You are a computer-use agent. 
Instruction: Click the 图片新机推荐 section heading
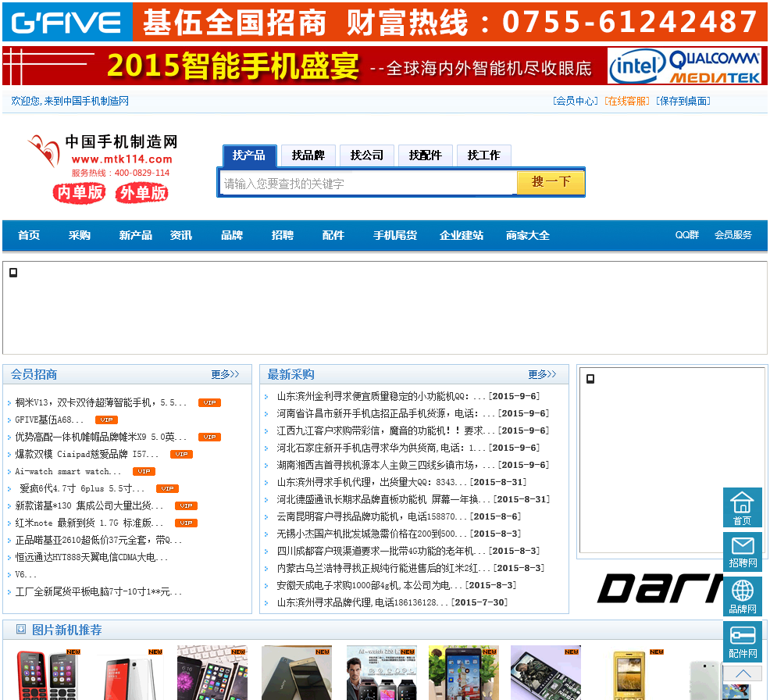[x=67, y=630]
